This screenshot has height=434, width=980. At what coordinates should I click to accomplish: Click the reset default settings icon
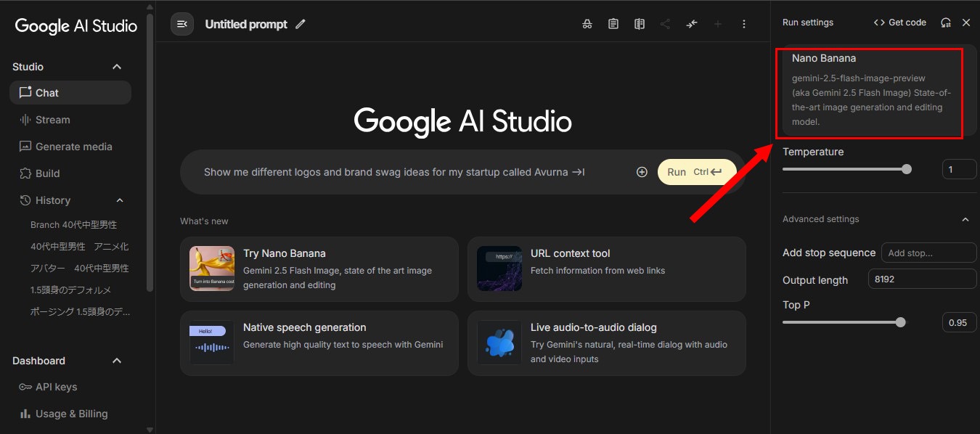(945, 22)
